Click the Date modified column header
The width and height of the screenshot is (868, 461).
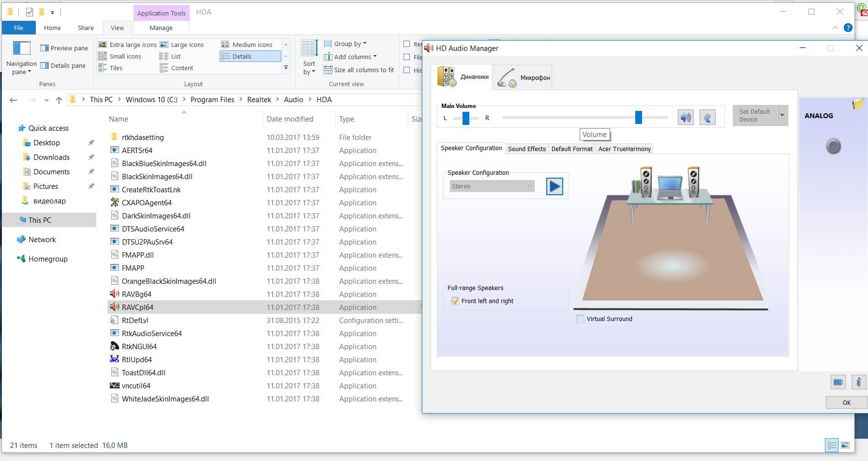tap(290, 119)
